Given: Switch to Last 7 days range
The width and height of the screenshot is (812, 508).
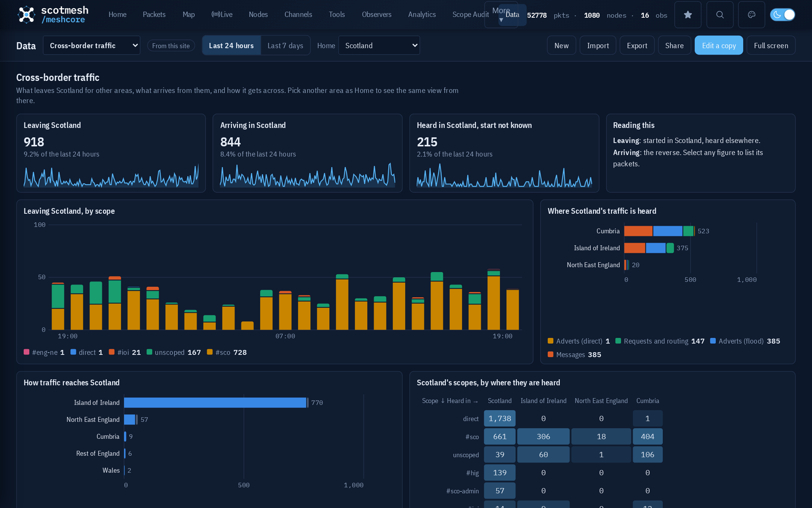Looking at the screenshot, I should click(285, 46).
